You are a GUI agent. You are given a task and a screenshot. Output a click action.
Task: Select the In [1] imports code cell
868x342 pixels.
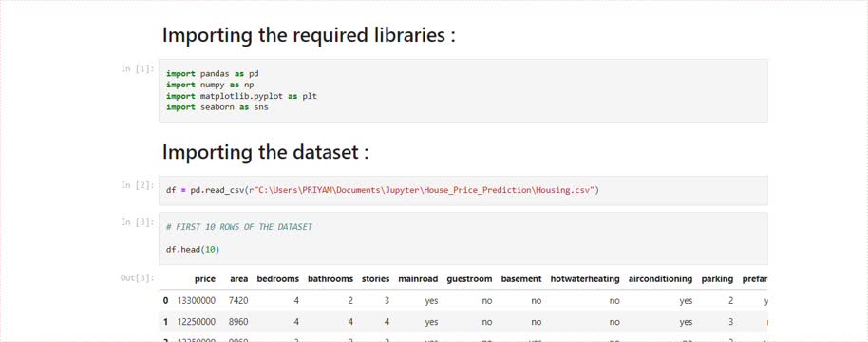tap(462, 90)
